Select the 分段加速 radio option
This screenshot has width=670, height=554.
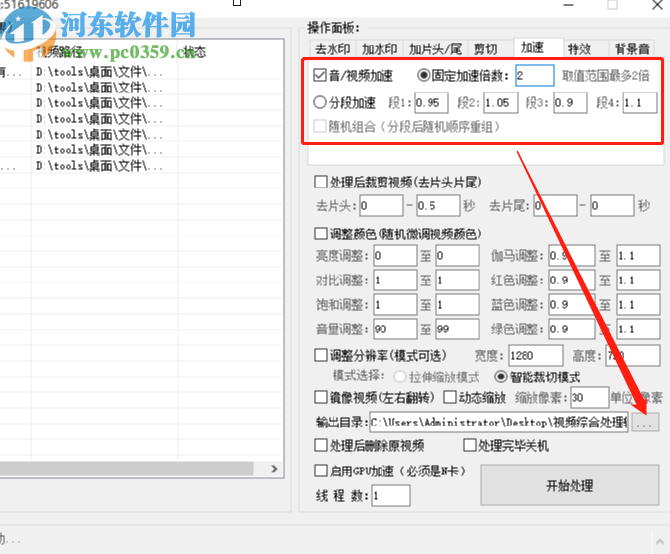point(320,102)
